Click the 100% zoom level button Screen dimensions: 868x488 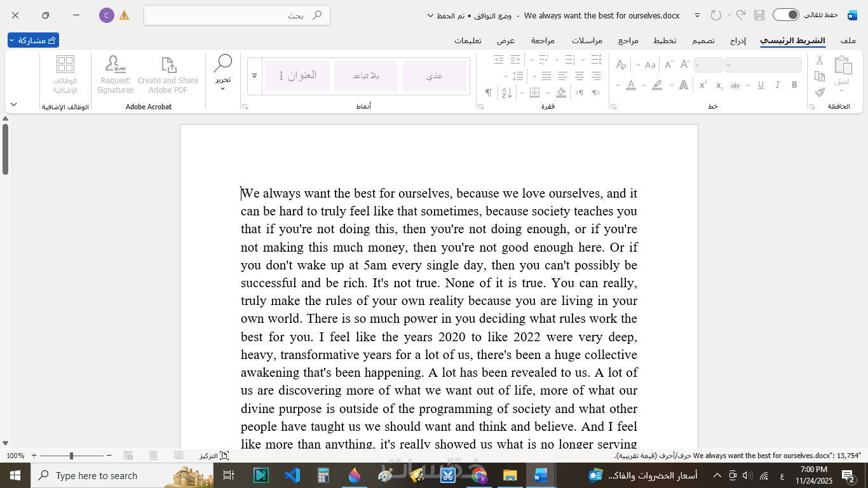[x=15, y=456]
